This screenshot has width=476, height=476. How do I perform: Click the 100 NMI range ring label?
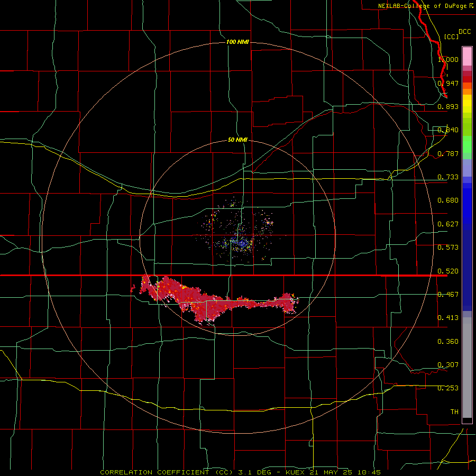click(x=237, y=42)
